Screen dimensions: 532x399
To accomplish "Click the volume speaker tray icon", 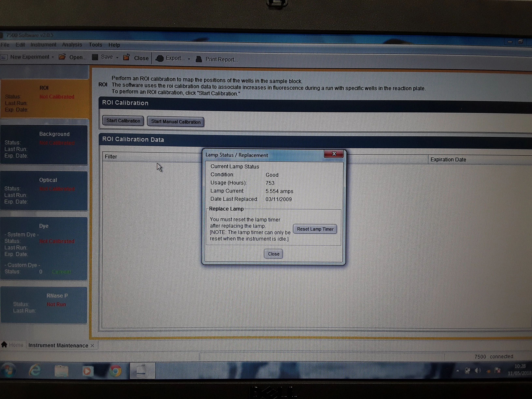I will [478, 371].
